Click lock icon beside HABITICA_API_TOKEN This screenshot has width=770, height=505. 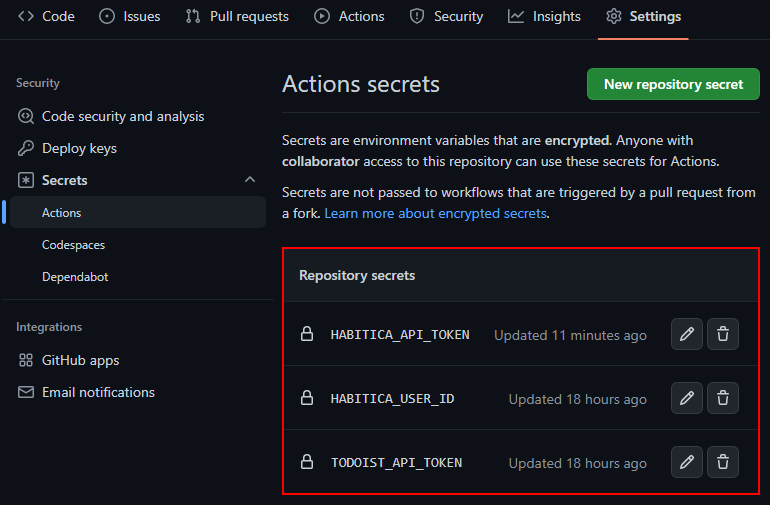click(307, 334)
